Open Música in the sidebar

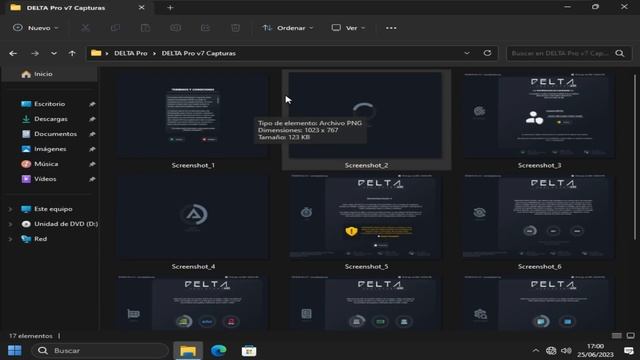pyautogui.click(x=46, y=164)
